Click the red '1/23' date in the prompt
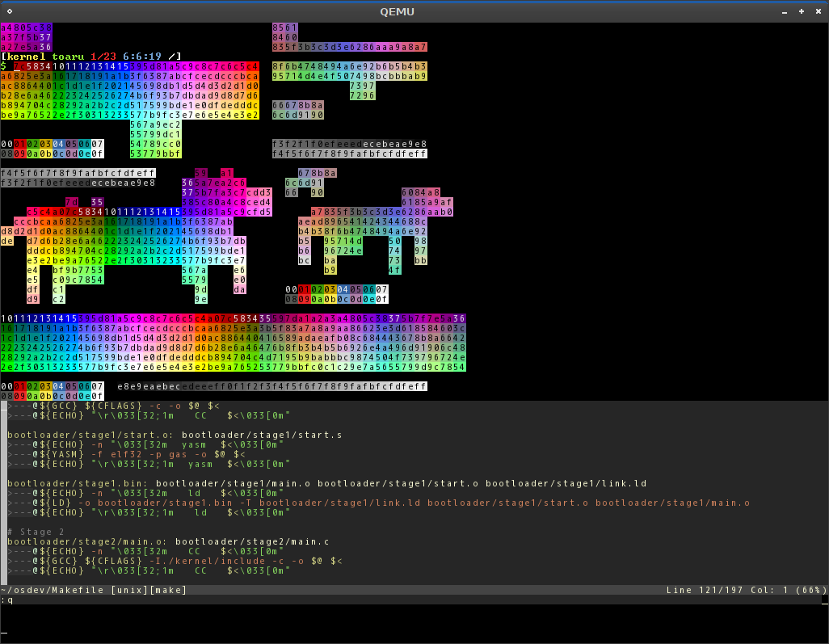Screen dimensions: 829x644 coord(103,57)
